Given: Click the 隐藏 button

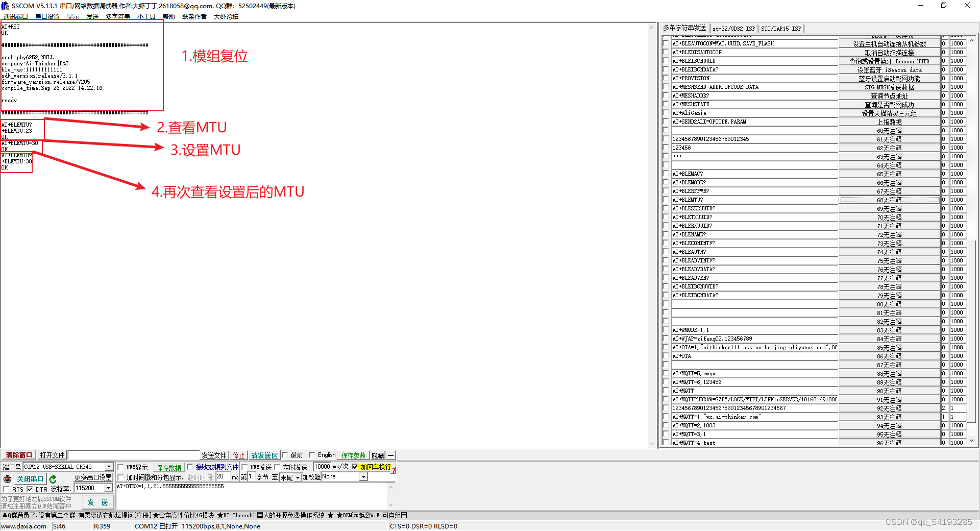Looking at the screenshot, I should tap(378, 455).
